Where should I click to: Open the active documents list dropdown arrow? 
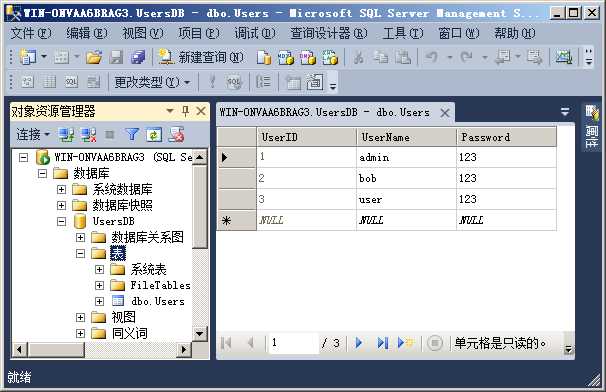coord(565,112)
